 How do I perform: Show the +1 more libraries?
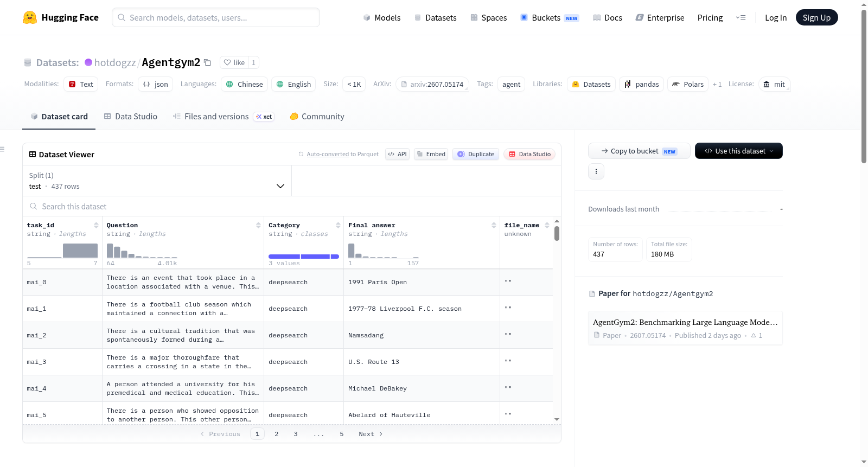pyautogui.click(x=717, y=84)
